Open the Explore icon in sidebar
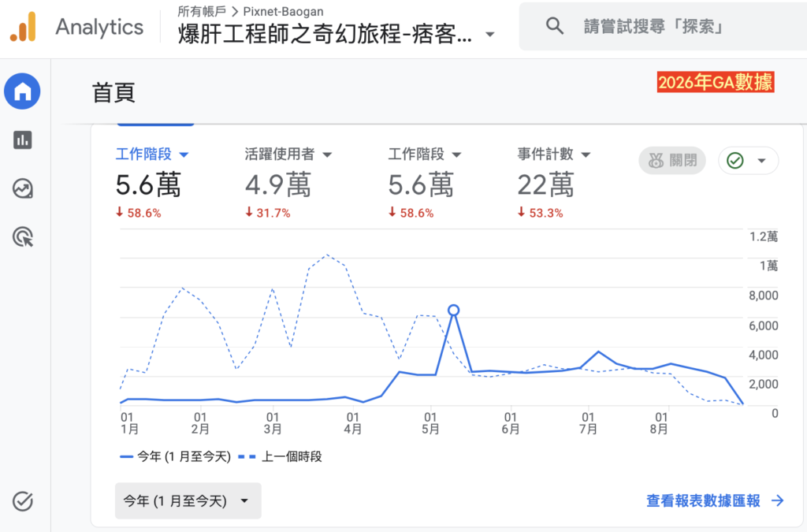The width and height of the screenshot is (807, 532). (x=23, y=189)
